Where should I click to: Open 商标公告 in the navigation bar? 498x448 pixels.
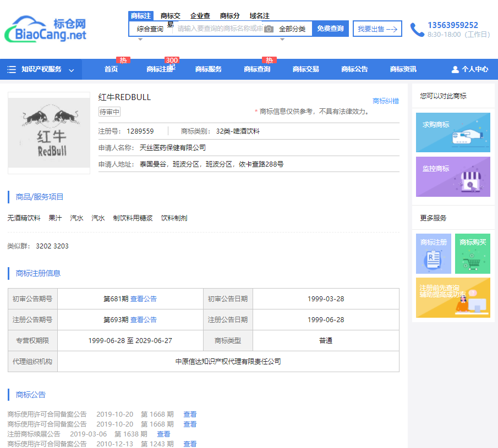pyautogui.click(x=354, y=69)
